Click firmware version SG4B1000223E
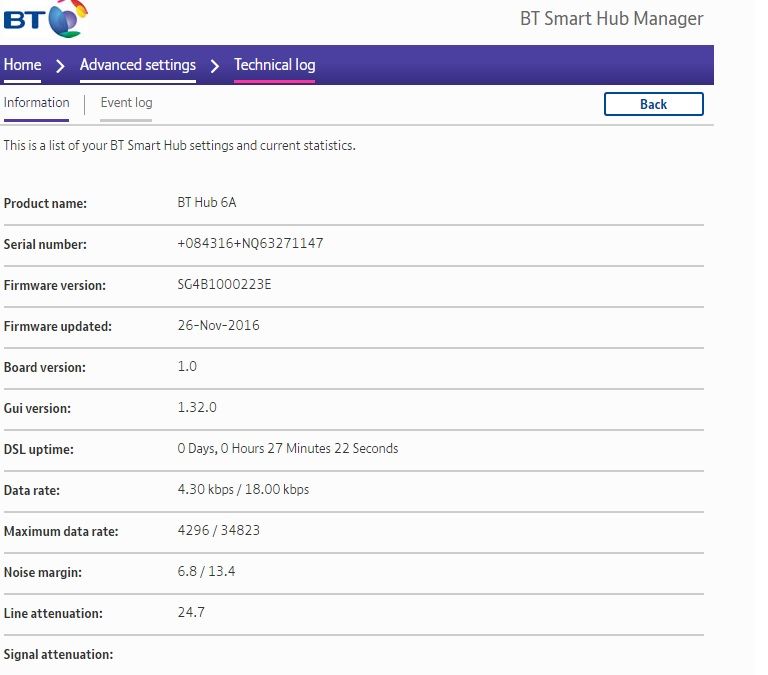The image size is (768, 675). (x=224, y=284)
